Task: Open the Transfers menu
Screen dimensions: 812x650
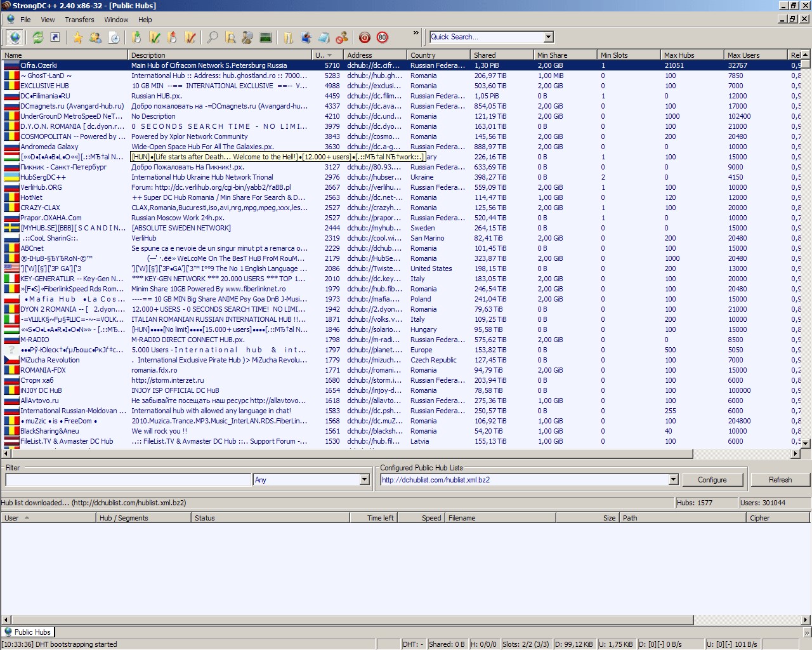Action: (79, 20)
